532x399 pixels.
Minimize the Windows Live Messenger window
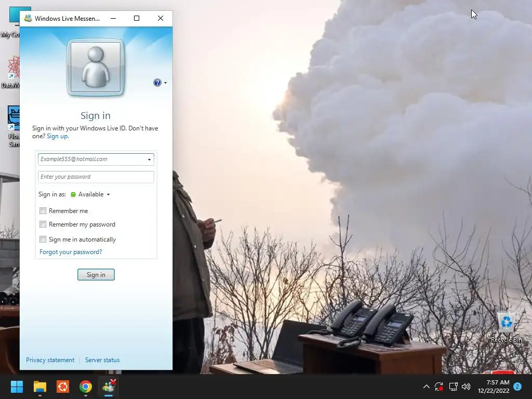click(113, 18)
